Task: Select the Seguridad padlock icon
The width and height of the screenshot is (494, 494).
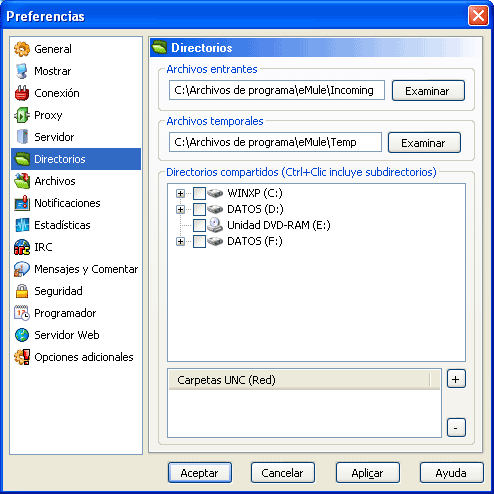Action: point(22,291)
